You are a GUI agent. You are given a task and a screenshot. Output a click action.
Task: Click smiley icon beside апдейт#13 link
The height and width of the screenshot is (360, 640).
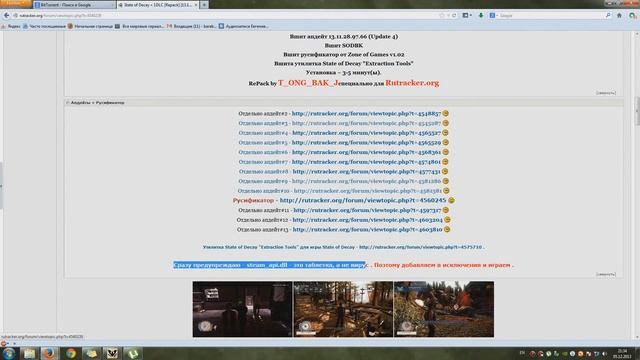point(447,230)
